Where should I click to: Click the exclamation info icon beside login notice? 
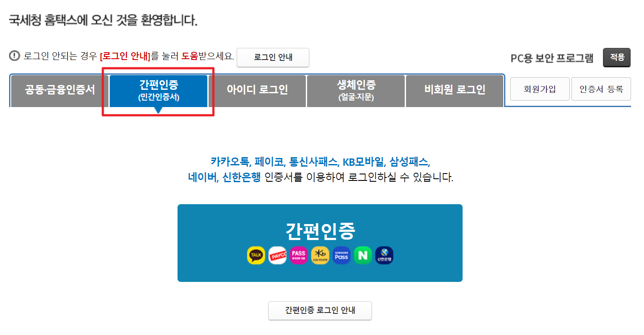15,56
